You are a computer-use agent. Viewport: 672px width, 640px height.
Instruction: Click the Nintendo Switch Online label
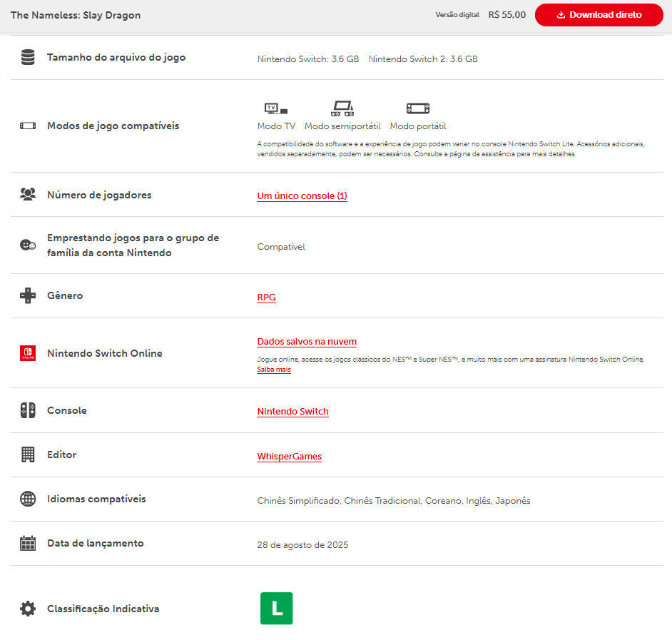105,354
